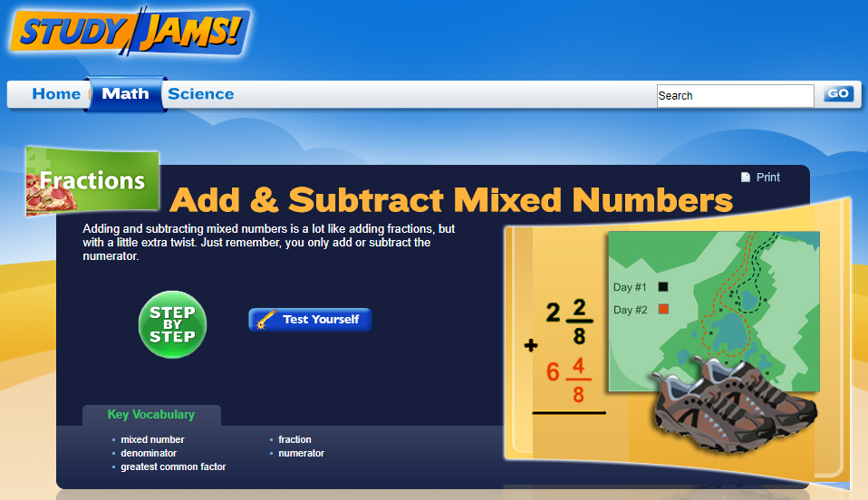868x500 pixels.
Task: Click the orange Day #2 legend swatch
Action: pos(663,309)
